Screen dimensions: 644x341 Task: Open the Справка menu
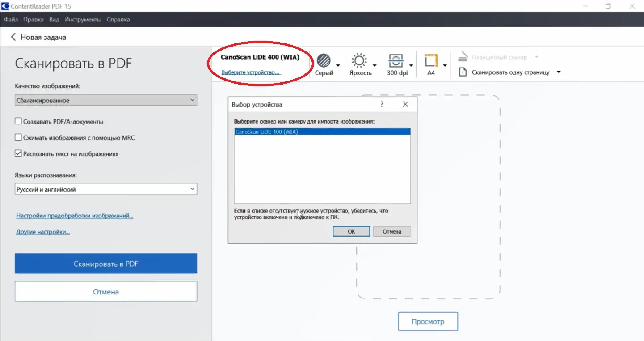pyautogui.click(x=118, y=20)
